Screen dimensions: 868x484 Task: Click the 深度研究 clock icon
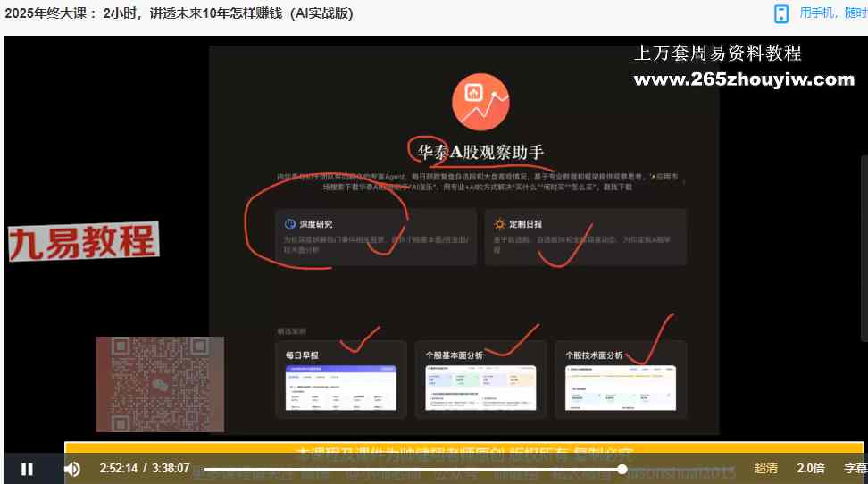click(290, 224)
